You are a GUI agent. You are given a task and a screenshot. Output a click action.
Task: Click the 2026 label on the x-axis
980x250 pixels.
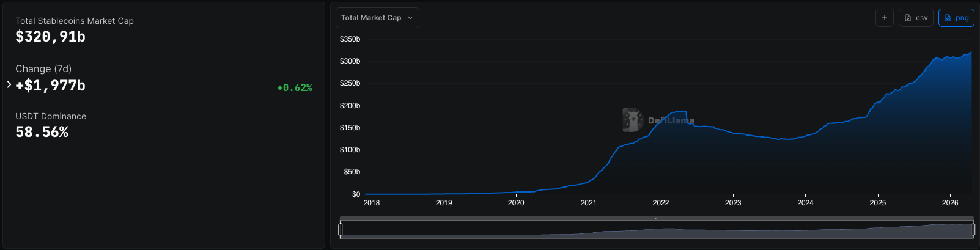(x=949, y=203)
